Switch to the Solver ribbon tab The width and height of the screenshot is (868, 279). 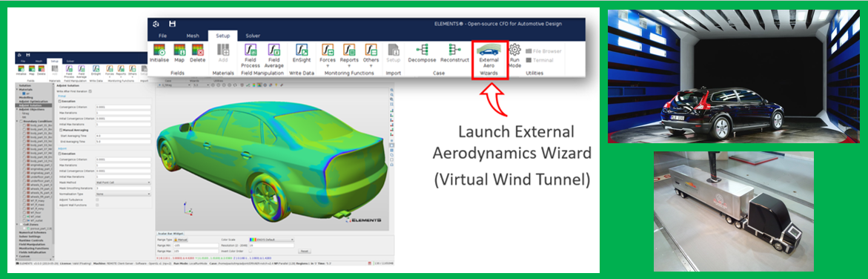point(253,36)
